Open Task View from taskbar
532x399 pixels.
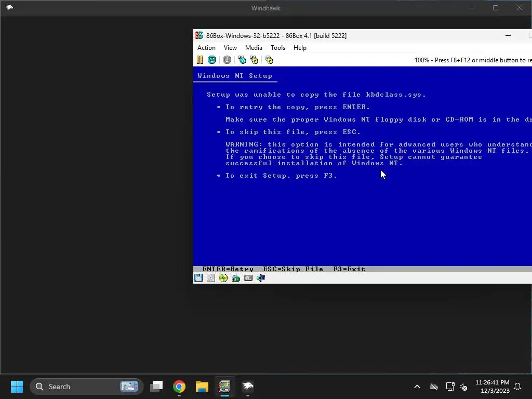156,387
